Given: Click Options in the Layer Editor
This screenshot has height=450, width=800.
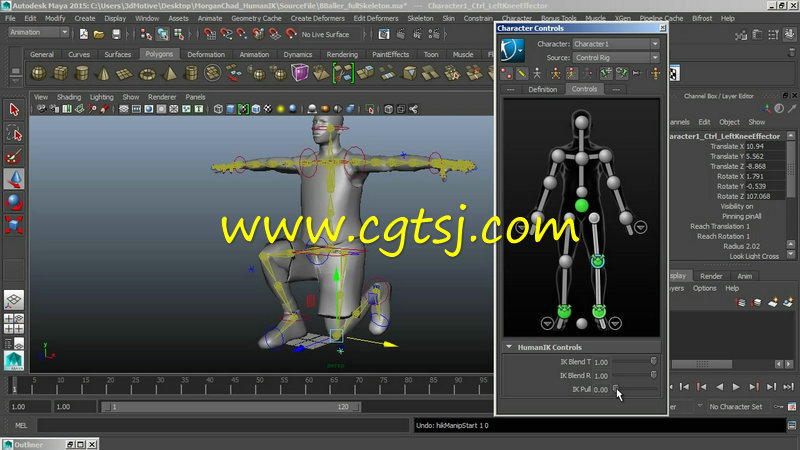Looking at the screenshot, I should coord(704,288).
